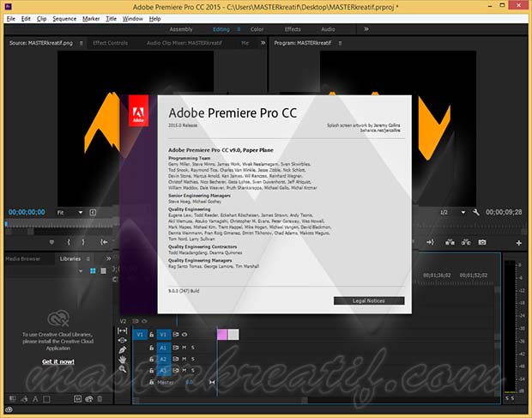The height and width of the screenshot is (418, 532).
Task: Switch to the Effects workspace
Action: pos(293,29)
